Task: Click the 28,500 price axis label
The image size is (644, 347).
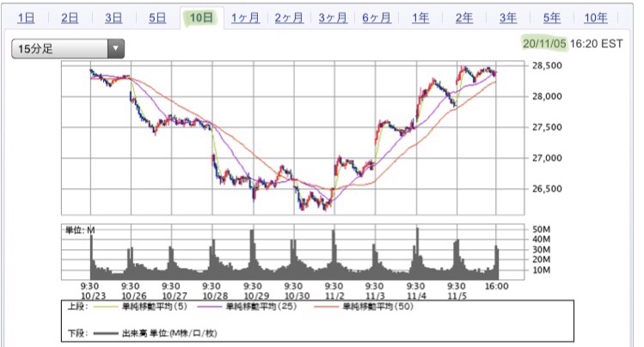Action: coord(547,65)
